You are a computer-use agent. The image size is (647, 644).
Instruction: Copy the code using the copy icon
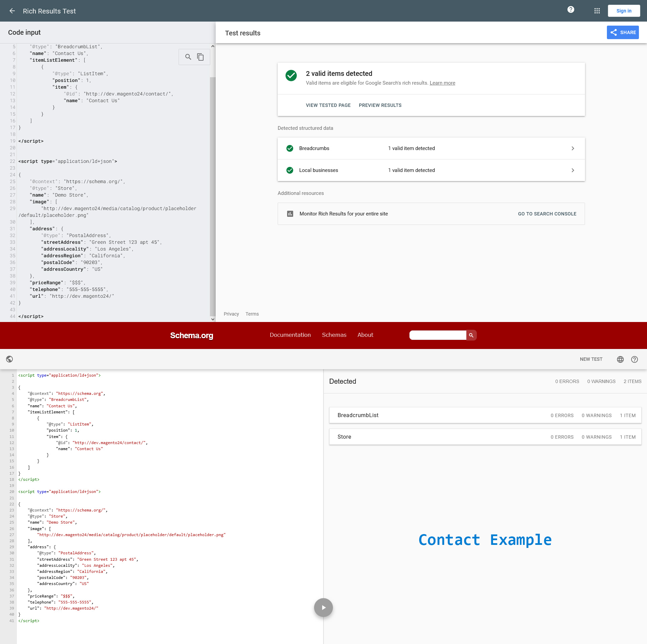[x=200, y=57]
